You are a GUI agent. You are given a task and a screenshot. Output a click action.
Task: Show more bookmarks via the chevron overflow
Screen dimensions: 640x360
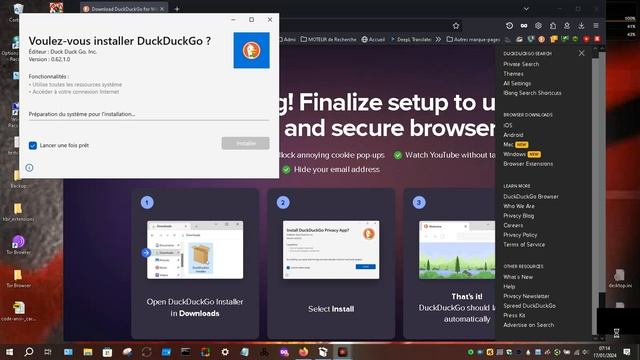point(438,40)
